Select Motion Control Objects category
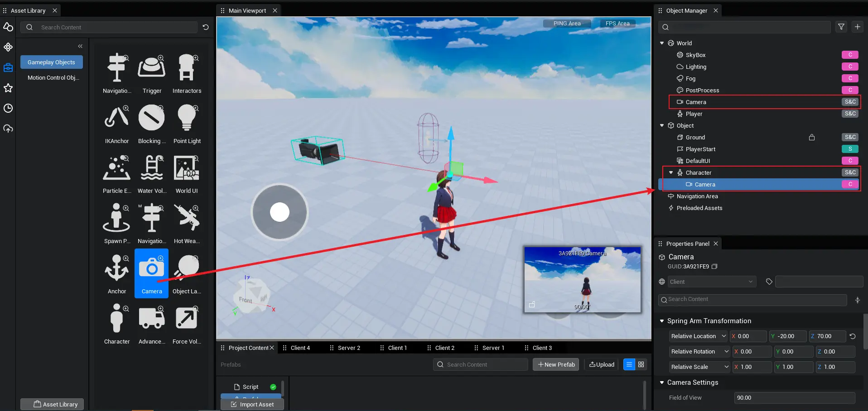 [x=53, y=77]
